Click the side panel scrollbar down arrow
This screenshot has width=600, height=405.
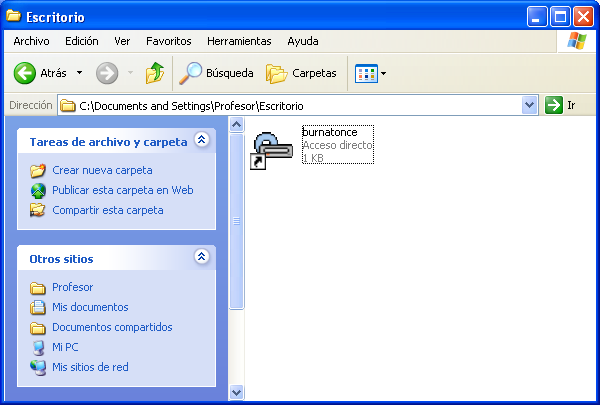(x=237, y=392)
